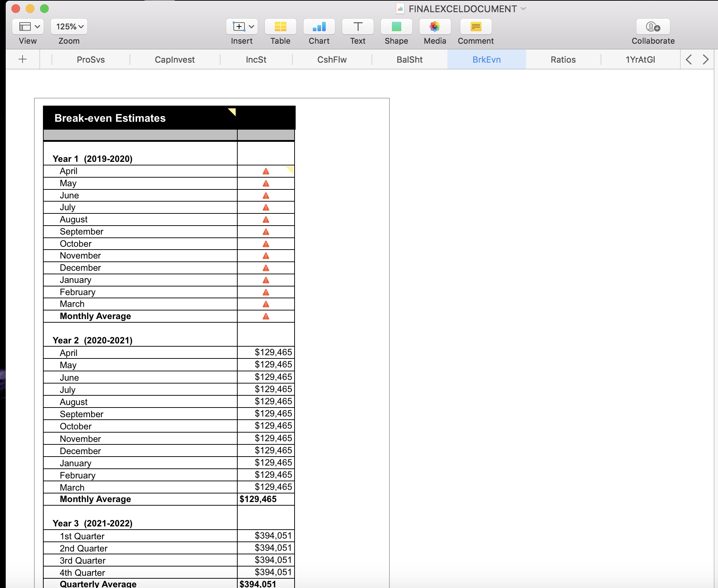Click the comment marker on April cell
Viewport: 718px width, 588px height.
coord(291,169)
